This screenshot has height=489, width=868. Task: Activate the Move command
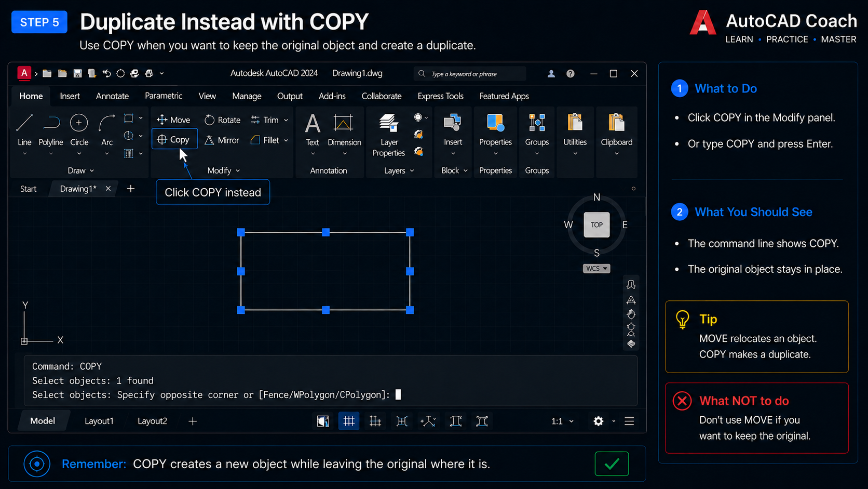click(x=173, y=120)
